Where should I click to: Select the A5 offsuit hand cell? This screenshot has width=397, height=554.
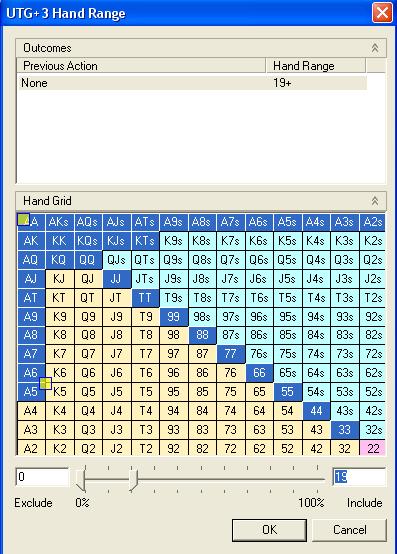[31, 392]
